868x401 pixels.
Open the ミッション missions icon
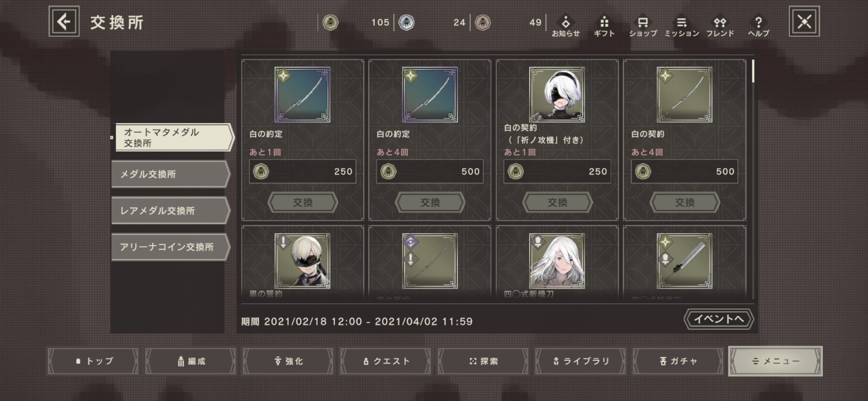(x=682, y=26)
